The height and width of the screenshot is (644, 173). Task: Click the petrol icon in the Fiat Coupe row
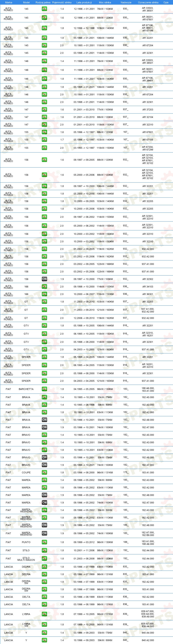pyautogui.click(x=44, y=472)
